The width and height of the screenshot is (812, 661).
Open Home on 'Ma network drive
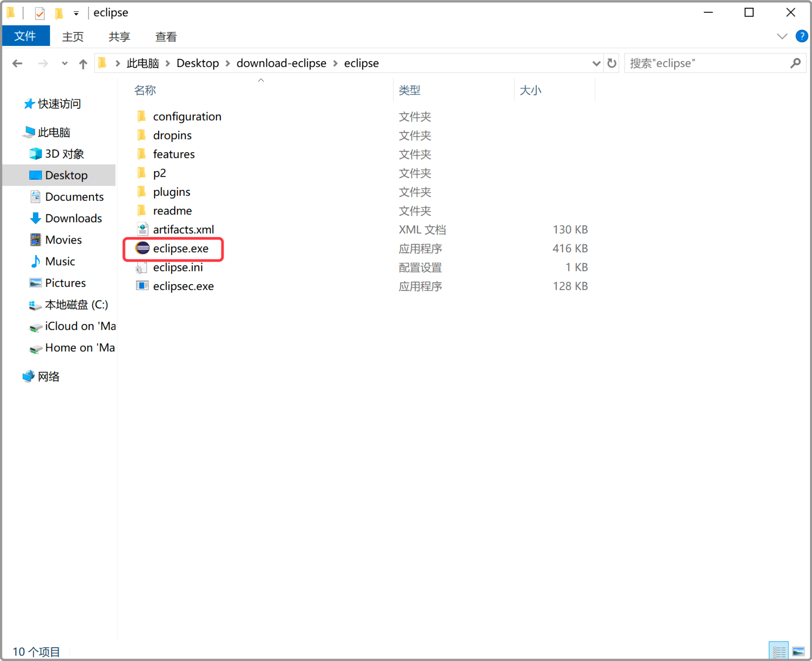[72, 348]
